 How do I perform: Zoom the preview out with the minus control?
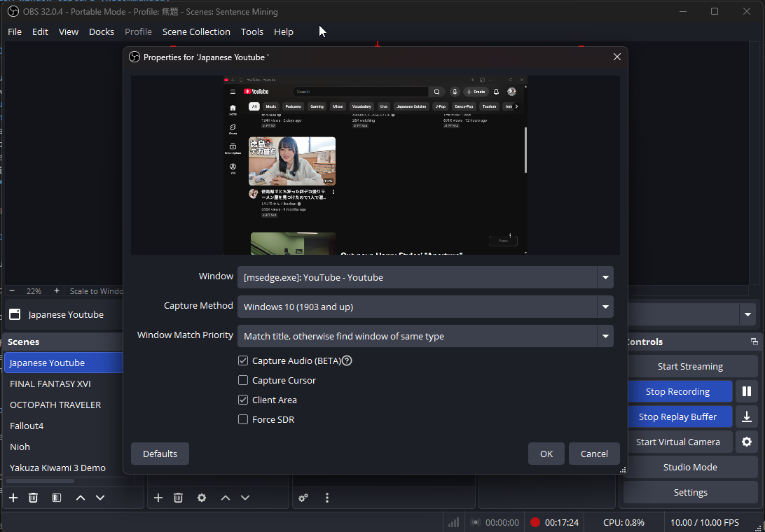tap(11, 290)
